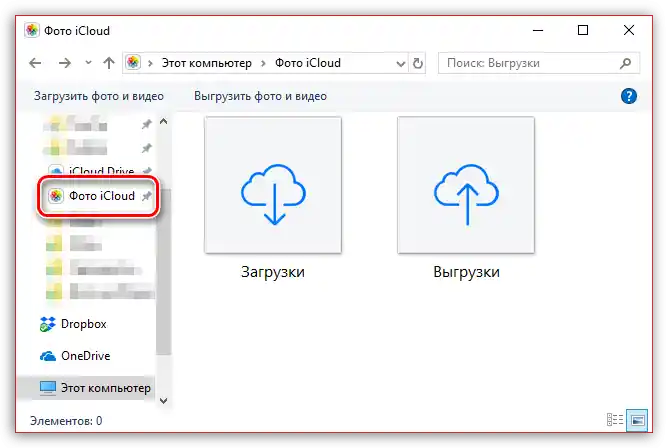This screenshot has width=668, height=448.
Task: Refresh the current folder
Action: pyautogui.click(x=418, y=63)
